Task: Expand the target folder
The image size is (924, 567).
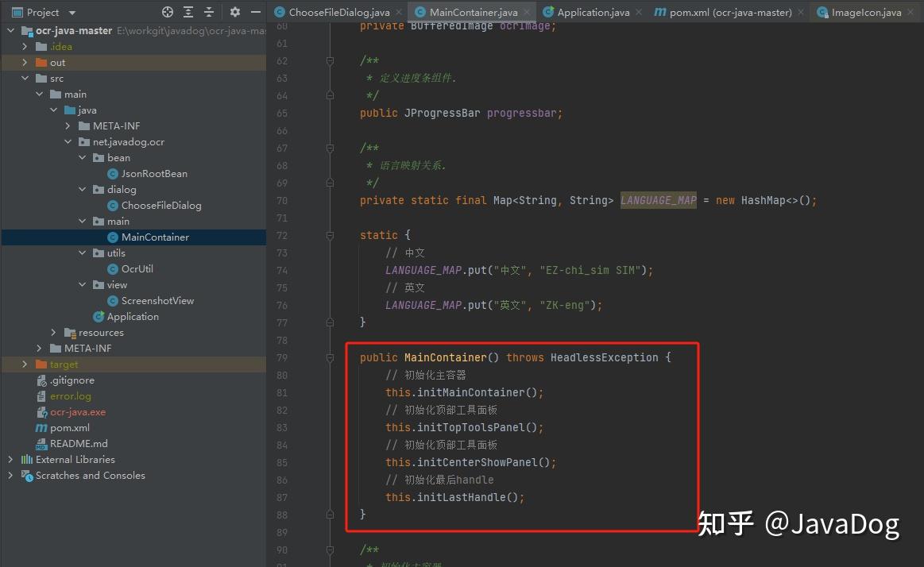Action: 25,364
